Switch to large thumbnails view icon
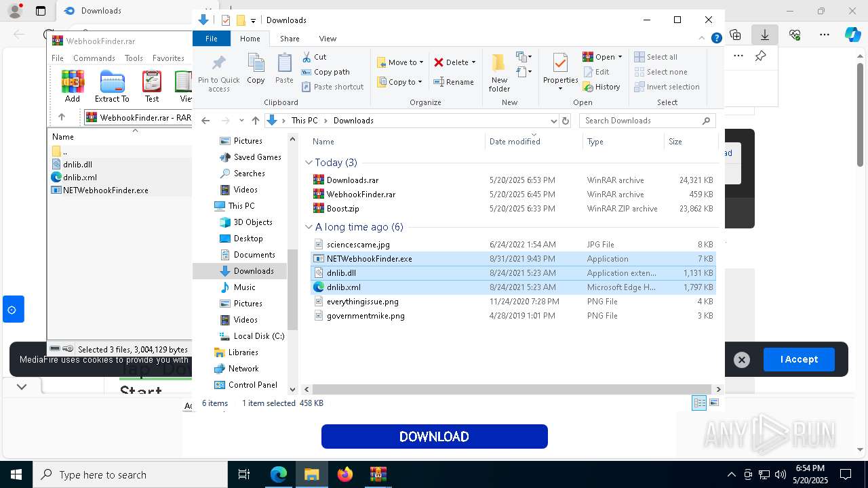Screen dimensions: 868x488 (713, 403)
